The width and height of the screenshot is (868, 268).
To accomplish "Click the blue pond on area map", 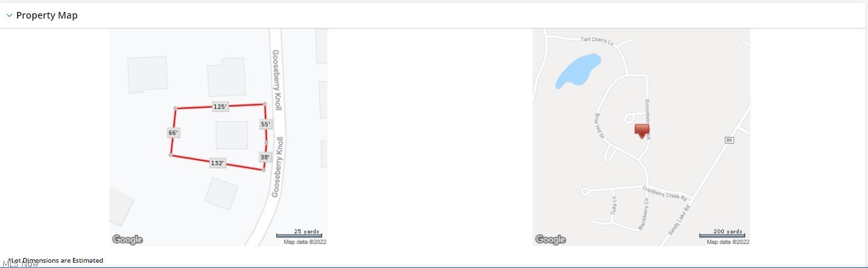I will [577, 70].
